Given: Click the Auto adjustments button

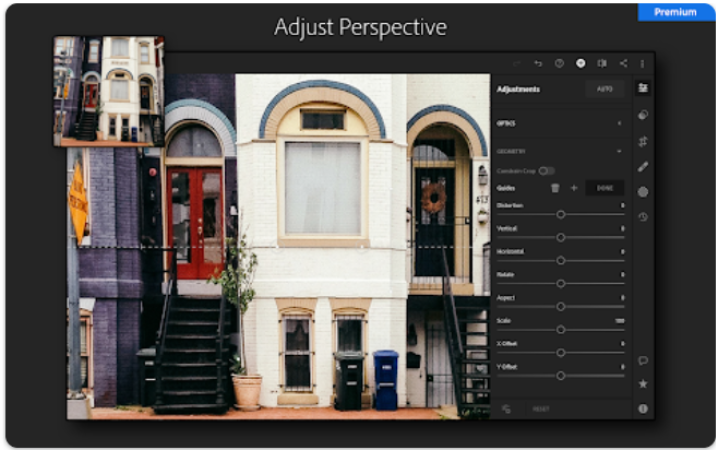Looking at the screenshot, I should [x=604, y=89].
